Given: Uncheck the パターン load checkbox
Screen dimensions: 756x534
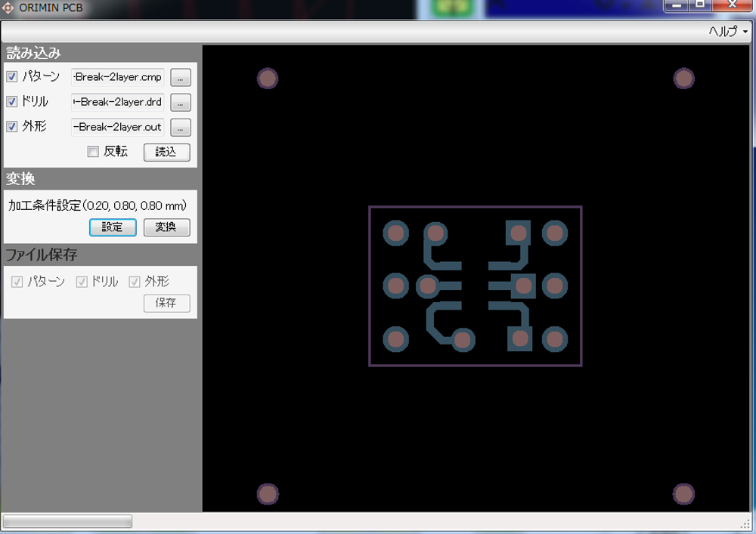Looking at the screenshot, I should 12,77.
